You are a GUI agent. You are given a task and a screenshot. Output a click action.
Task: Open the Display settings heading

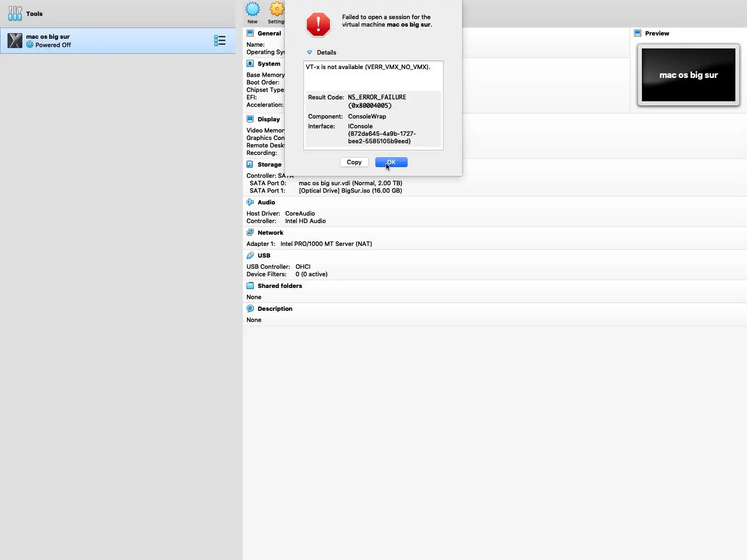click(x=269, y=119)
